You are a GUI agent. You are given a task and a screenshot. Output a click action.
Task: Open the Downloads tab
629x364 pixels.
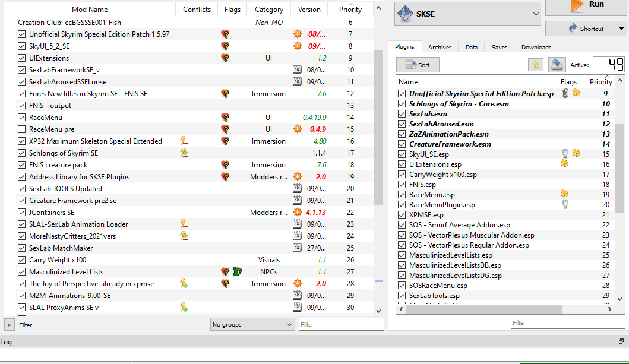536,47
